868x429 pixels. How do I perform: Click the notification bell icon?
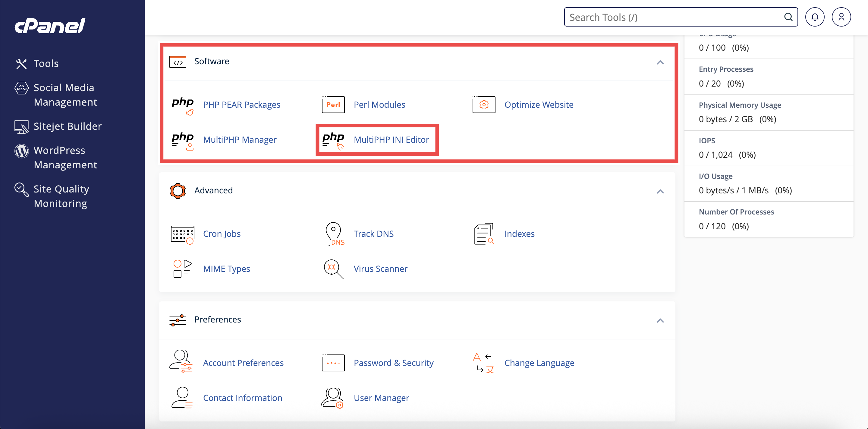[x=815, y=17]
